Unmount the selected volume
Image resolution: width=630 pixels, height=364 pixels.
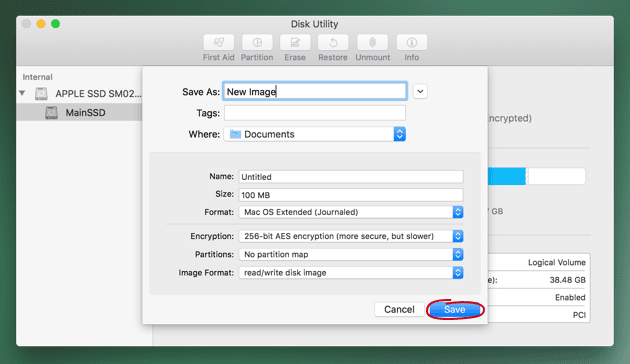(372, 43)
